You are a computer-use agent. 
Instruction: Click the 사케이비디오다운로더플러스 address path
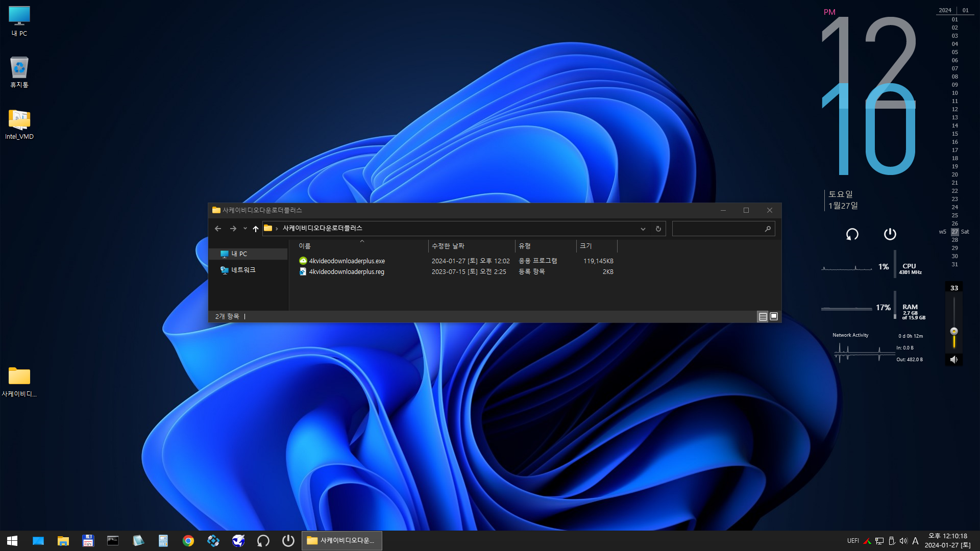323,229
